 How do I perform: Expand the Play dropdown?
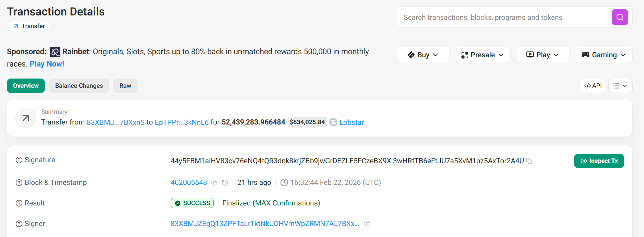click(543, 55)
